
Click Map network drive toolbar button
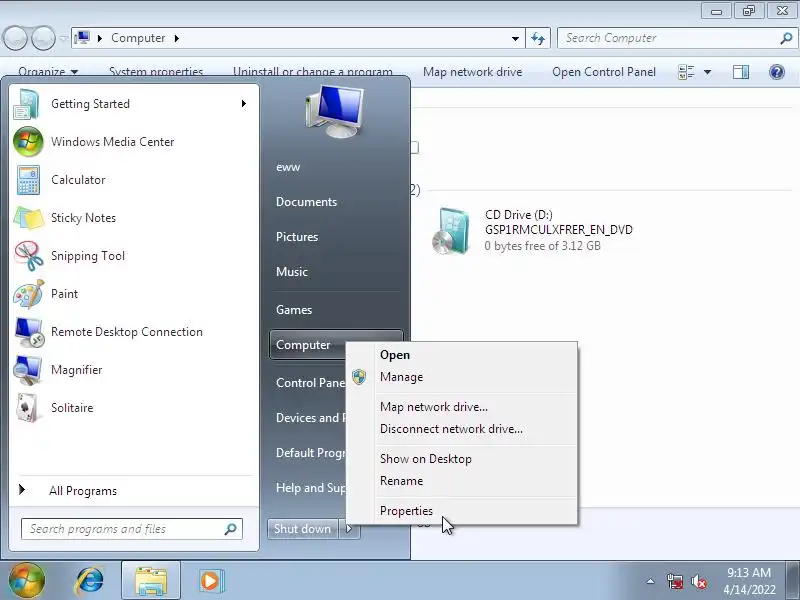[x=472, y=72]
